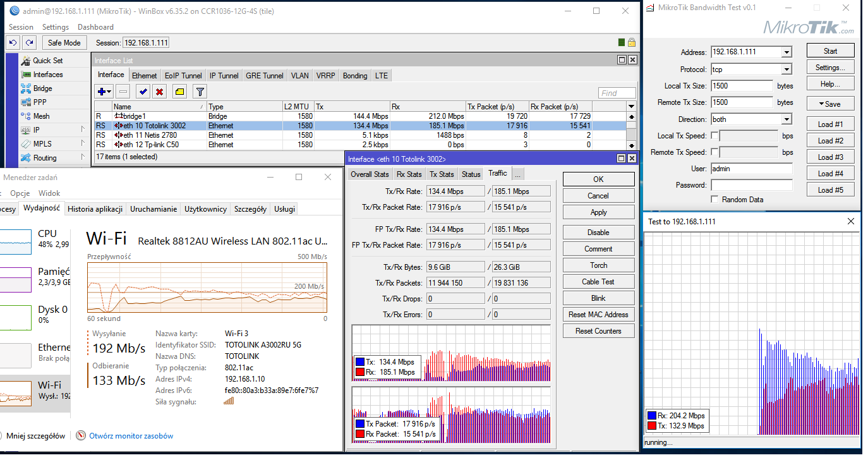The height and width of the screenshot is (460, 868).
Task: Toggle the Remote Tx Speed checkbox
Action: (x=714, y=152)
